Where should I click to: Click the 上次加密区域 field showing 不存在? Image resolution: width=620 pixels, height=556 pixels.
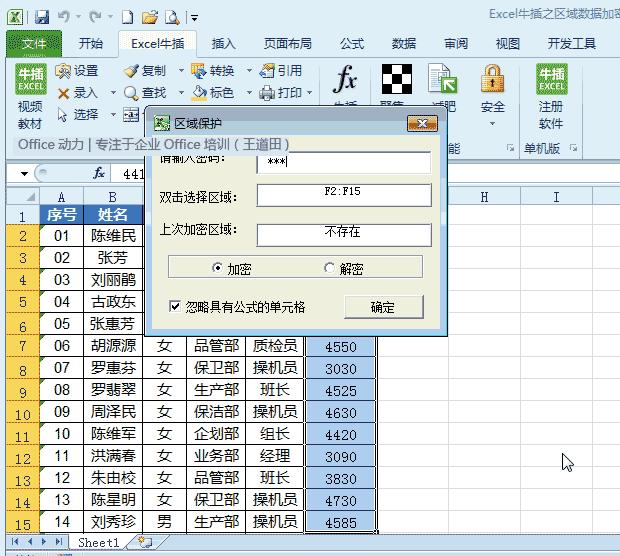point(344,235)
